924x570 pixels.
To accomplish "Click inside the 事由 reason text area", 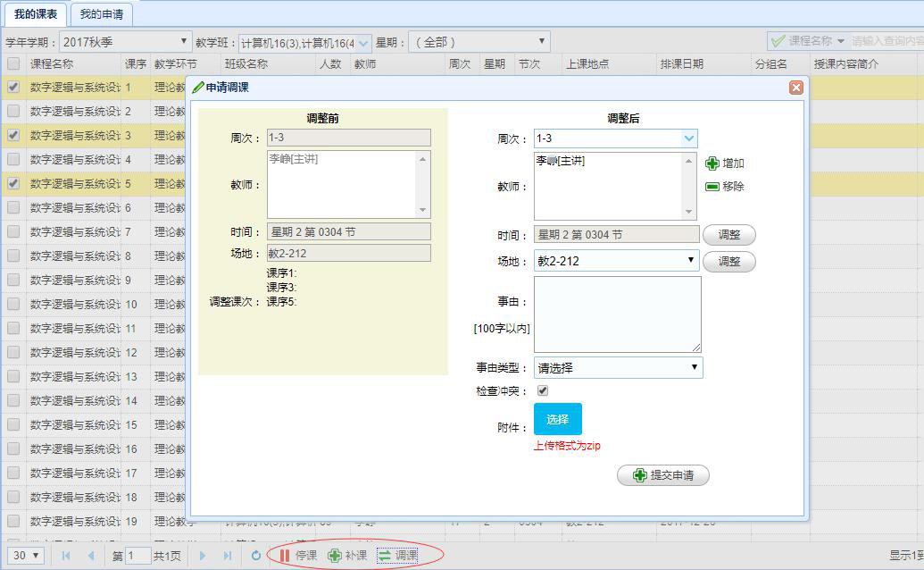I will pyautogui.click(x=618, y=314).
